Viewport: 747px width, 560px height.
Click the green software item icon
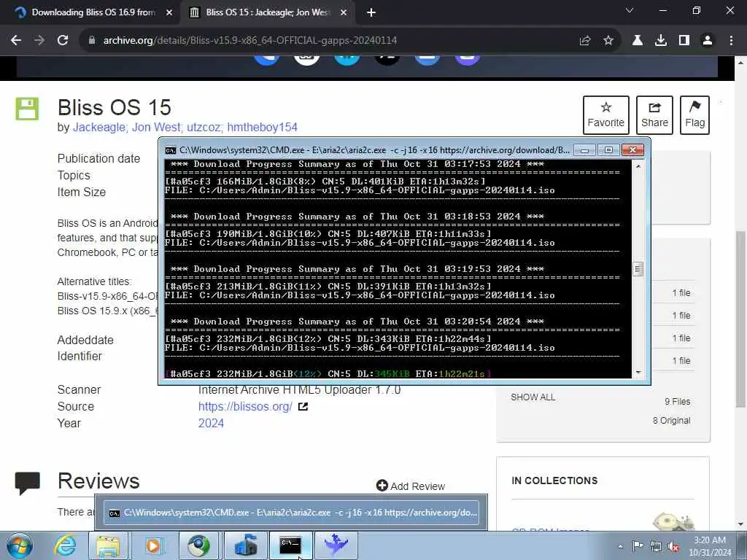coord(27,109)
